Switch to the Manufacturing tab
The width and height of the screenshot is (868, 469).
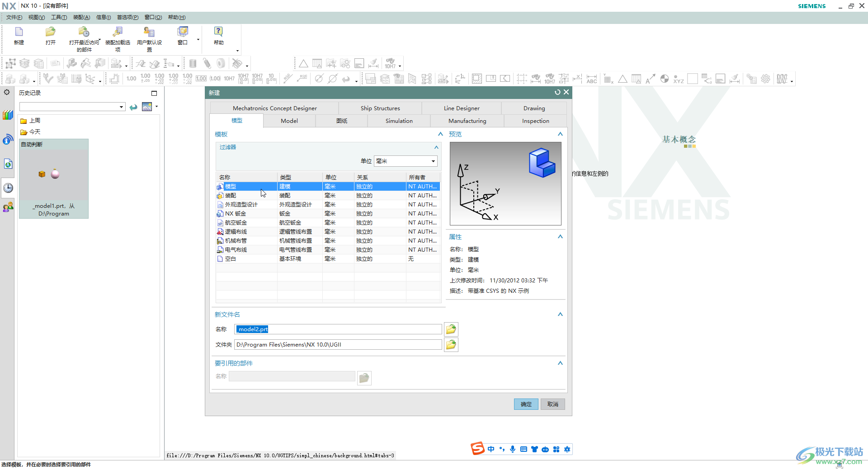coord(467,121)
